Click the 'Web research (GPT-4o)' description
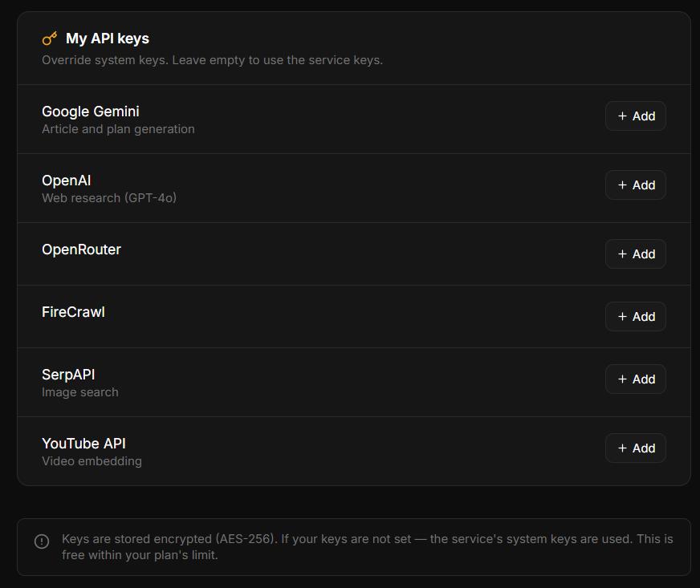The image size is (700, 588). pyautogui.click(x=109, y=198)
